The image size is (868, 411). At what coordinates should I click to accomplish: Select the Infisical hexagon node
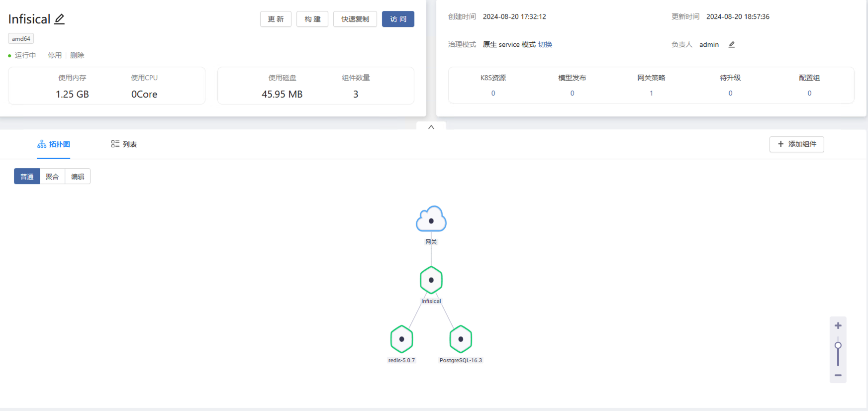tap(431, 280)
